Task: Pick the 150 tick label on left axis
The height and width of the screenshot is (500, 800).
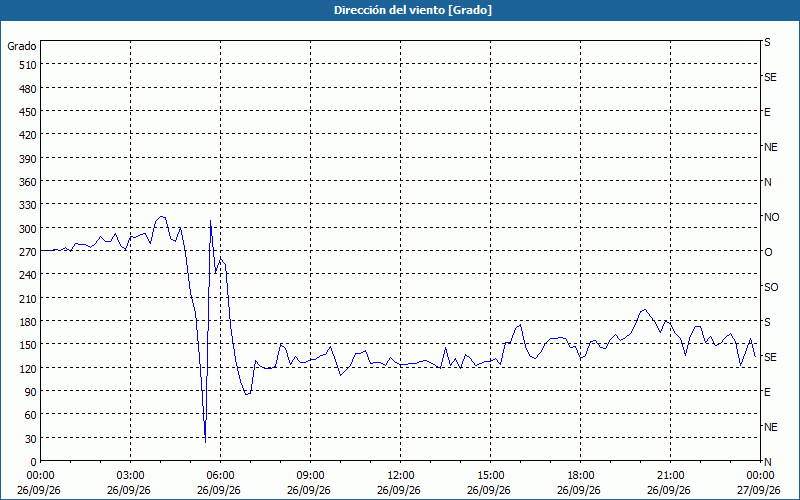Action: [28, 345]
